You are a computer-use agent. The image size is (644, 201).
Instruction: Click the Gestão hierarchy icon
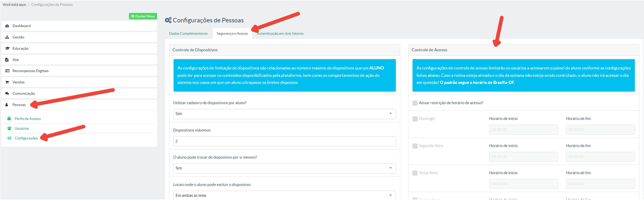pyautogui.click(x=7, y=37)
